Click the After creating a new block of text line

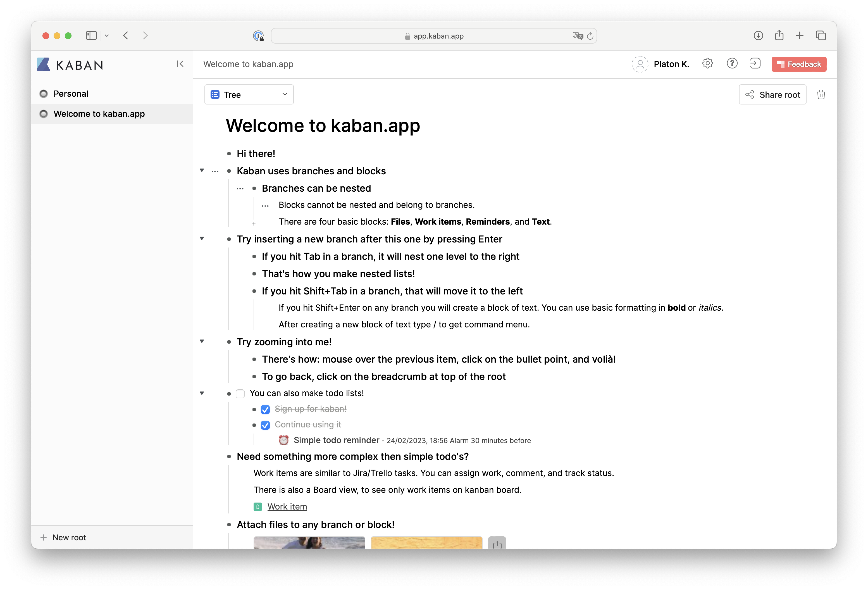tap(404, 324)
